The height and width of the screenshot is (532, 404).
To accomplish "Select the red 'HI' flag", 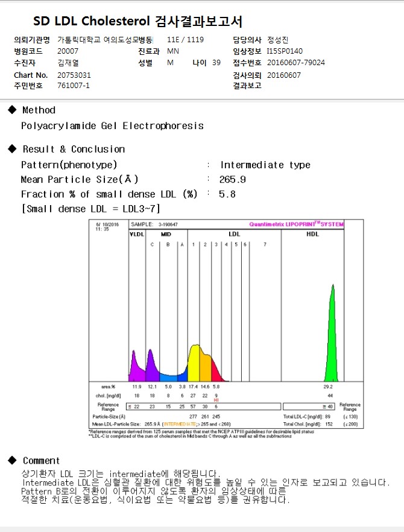I will click(x=216, y=401).
